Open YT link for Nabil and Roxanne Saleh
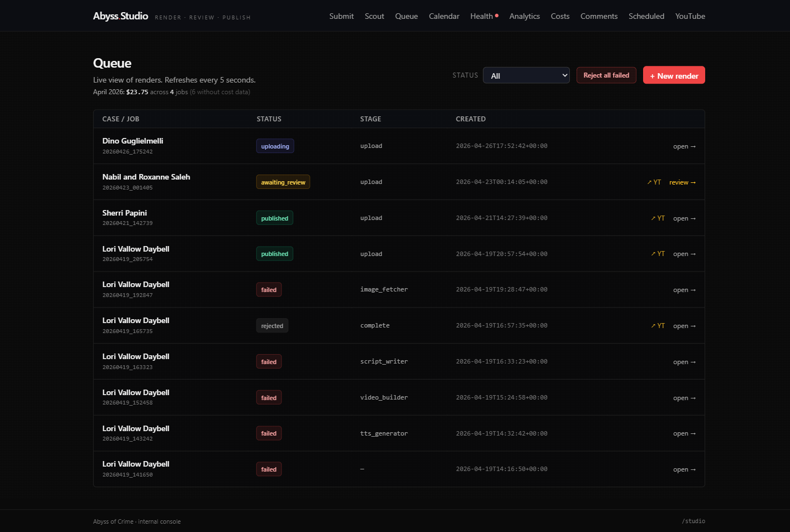 [x=654, y=182]
